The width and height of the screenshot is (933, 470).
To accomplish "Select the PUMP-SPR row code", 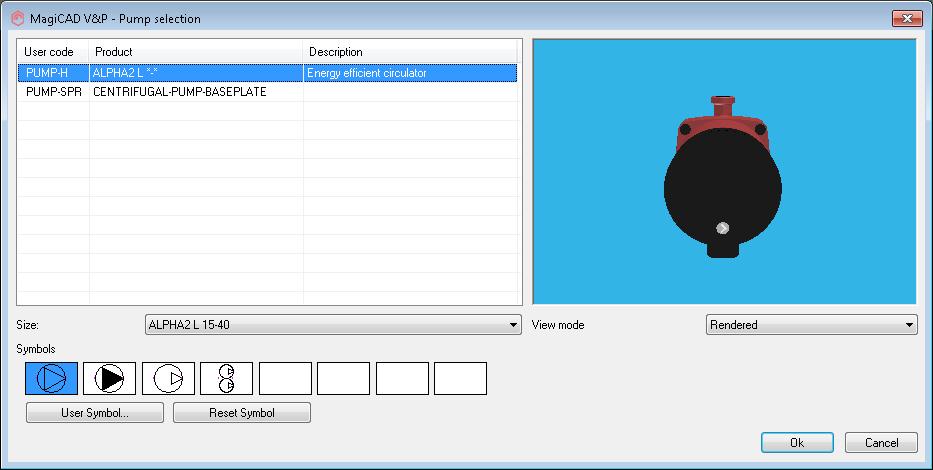I will [54, 92].
